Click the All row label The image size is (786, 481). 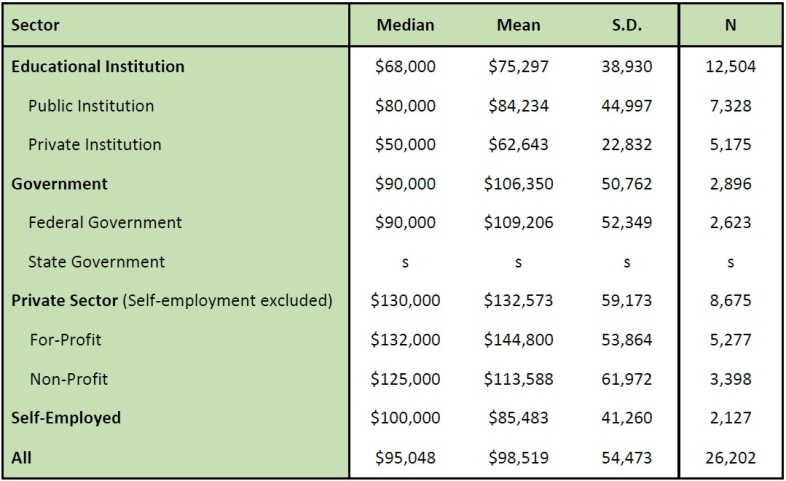21,457
